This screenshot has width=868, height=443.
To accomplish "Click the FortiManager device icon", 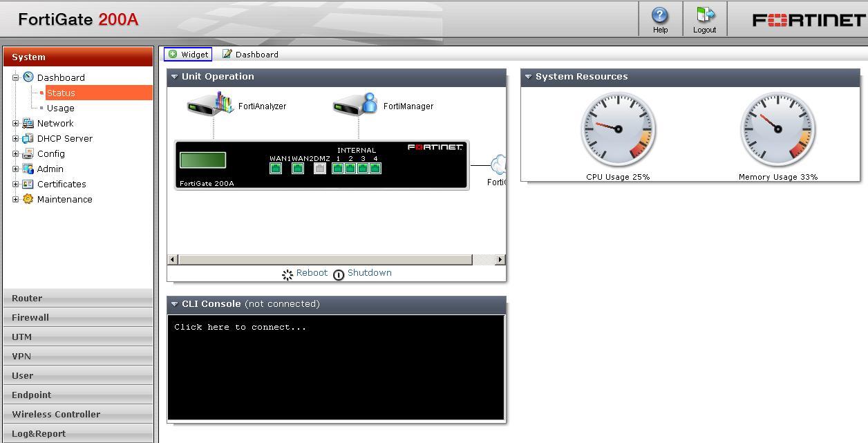I will 355,104.
